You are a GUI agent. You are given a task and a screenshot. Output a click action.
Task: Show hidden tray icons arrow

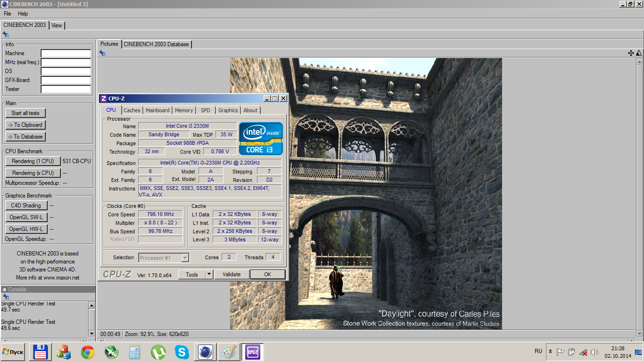[x=550, y=352]
